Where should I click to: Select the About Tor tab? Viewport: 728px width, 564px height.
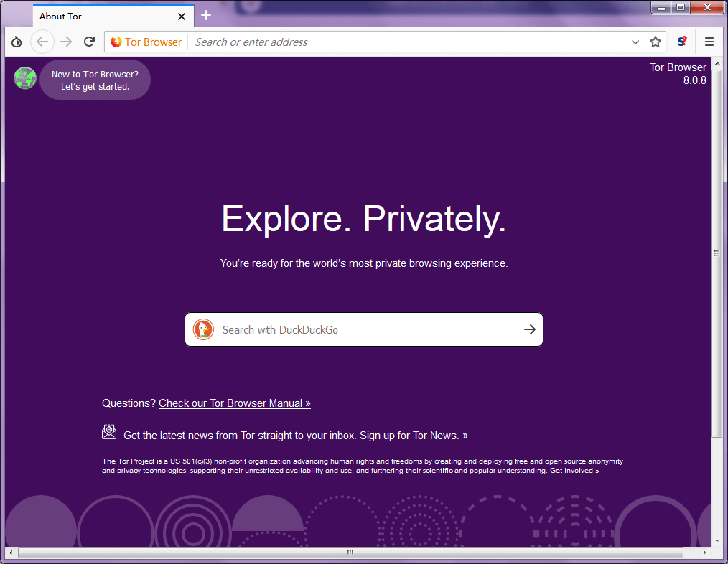pos(101,16)
